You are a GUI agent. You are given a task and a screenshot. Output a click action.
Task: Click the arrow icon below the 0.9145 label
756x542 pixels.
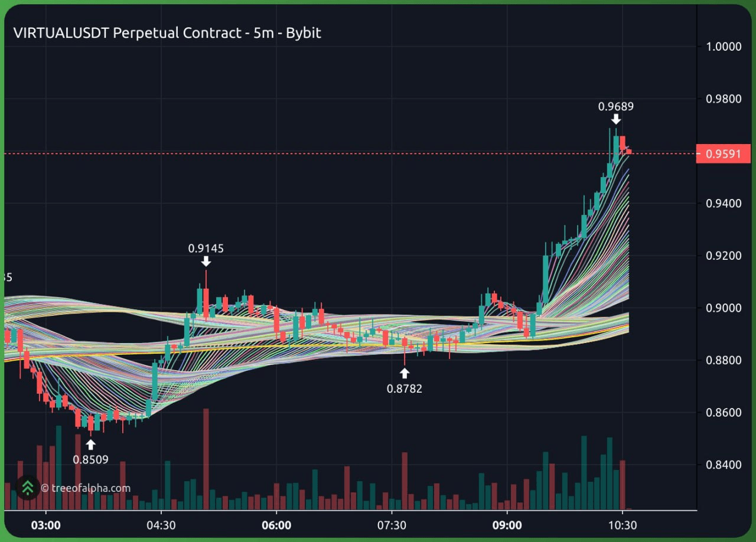coord(206,261)
